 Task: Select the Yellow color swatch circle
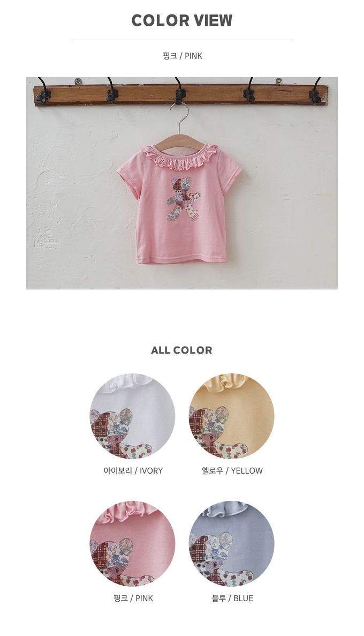pyautogui.click(x=231, y=416)
